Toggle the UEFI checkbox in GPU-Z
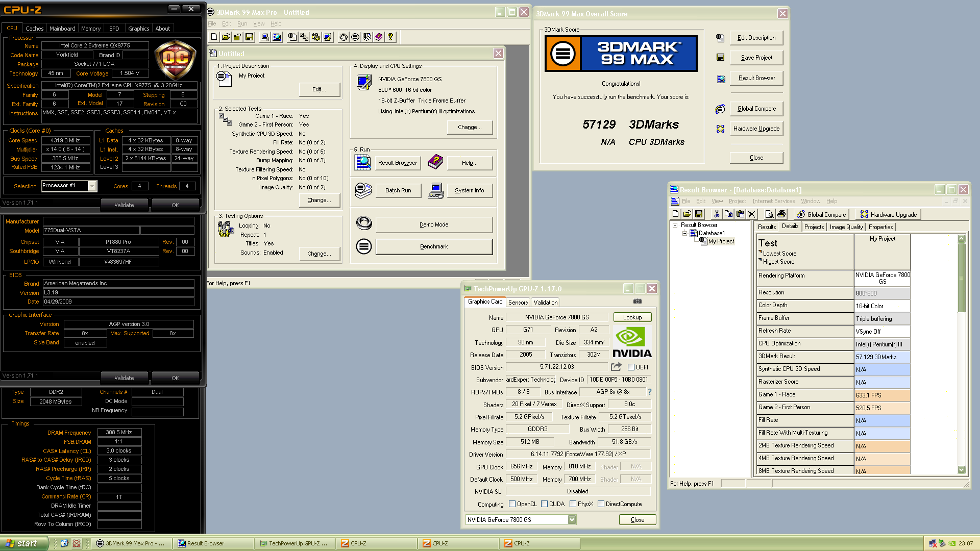 point(631,367)
